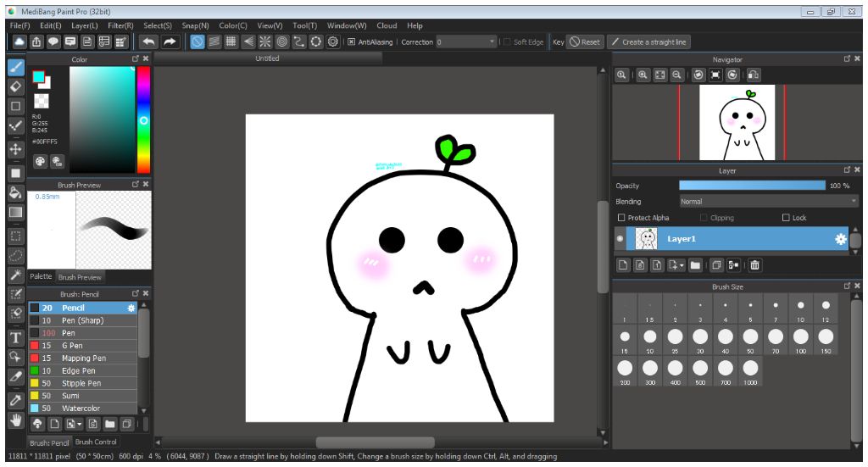This screenshot has height=467, width=868.
Task: Open the Filter menu
Action: tap(120, 25)
